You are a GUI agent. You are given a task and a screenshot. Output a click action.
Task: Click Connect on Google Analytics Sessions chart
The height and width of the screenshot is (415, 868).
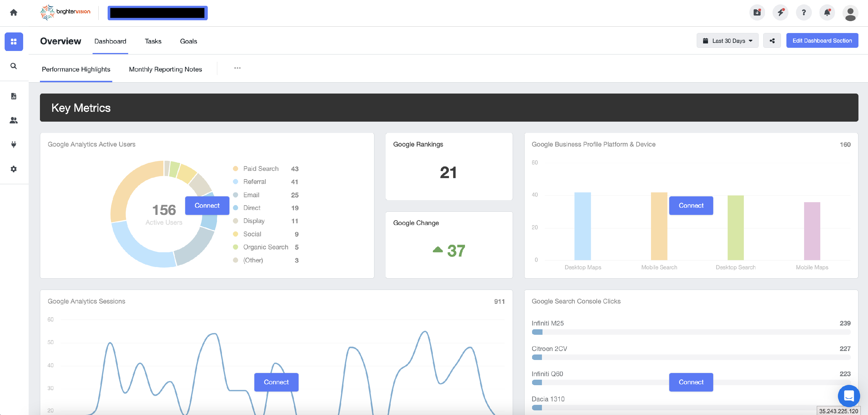(276, 382)
